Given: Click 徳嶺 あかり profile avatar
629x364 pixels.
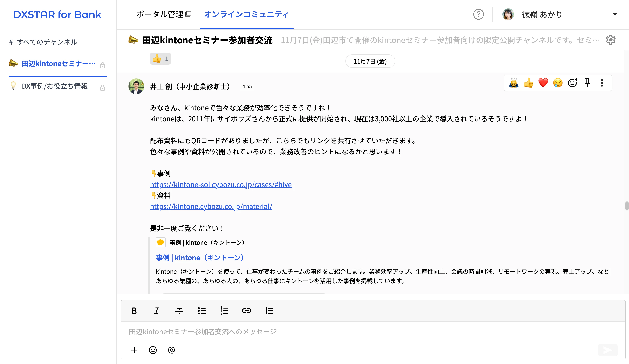Looking at the screenshot, I should point(508,14).
